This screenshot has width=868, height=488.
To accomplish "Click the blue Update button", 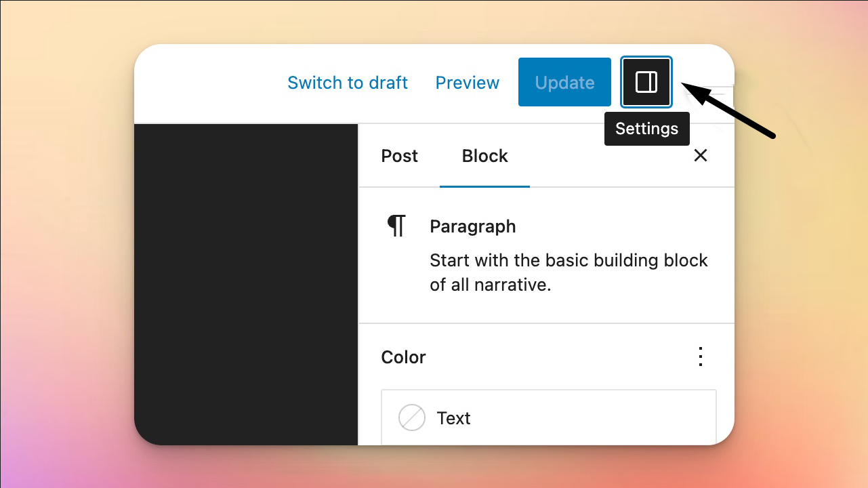I will [564, 82].
